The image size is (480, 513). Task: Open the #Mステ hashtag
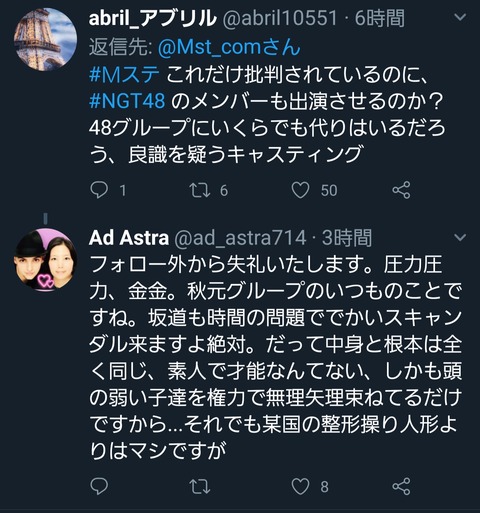[124, 74]
